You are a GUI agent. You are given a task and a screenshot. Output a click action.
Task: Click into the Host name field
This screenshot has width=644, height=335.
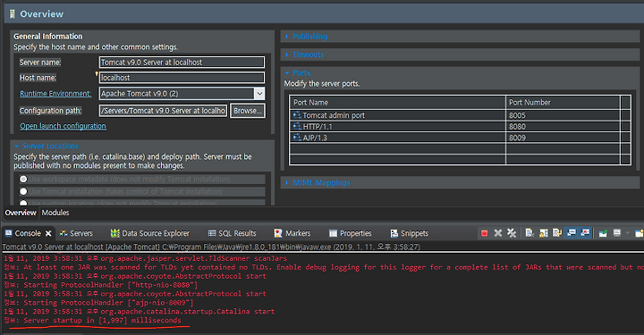click(x=182, y=78)
